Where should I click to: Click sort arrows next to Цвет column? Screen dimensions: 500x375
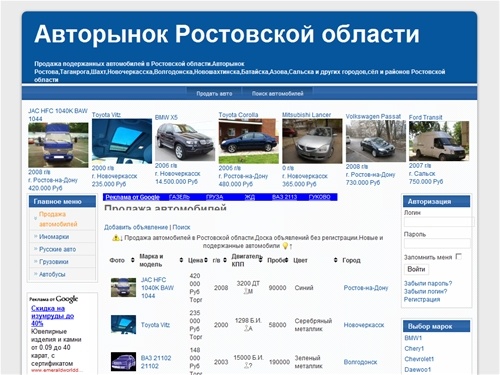(x=336, y=260)
